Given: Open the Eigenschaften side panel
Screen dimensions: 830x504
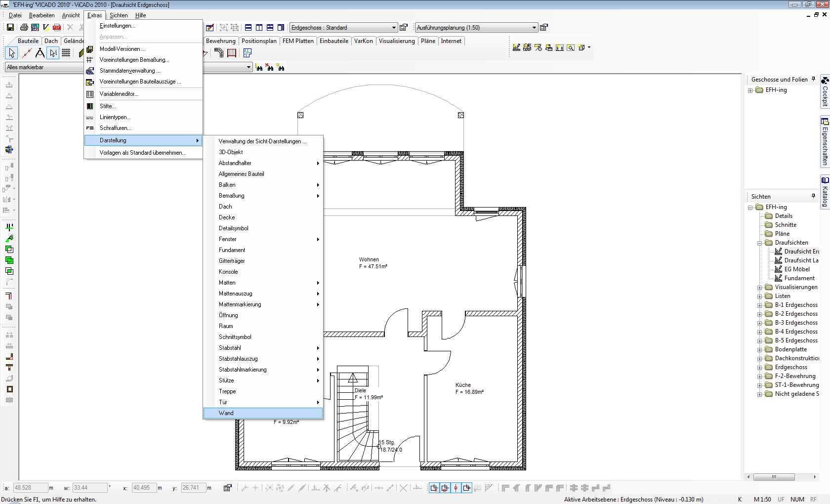Looking at the screenshot, I should 825,142.
